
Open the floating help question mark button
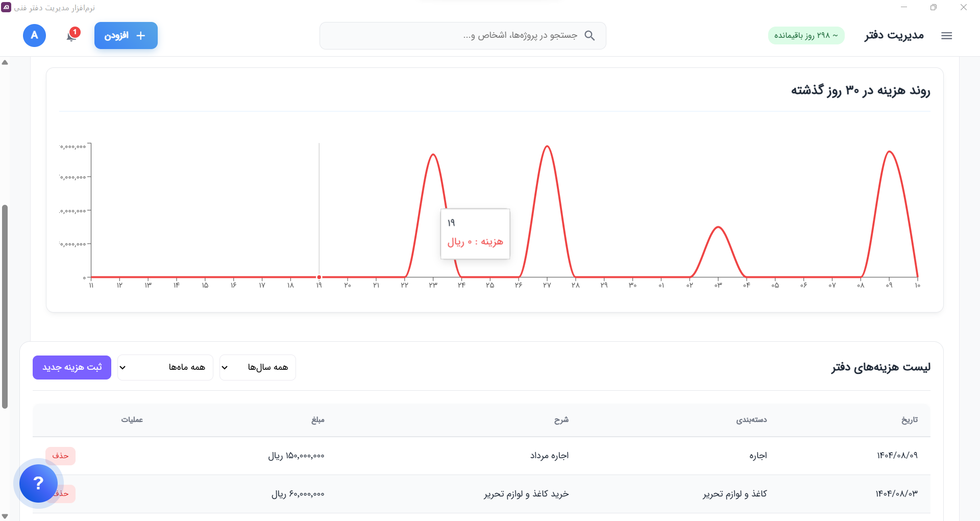click(x=38, y=483)
